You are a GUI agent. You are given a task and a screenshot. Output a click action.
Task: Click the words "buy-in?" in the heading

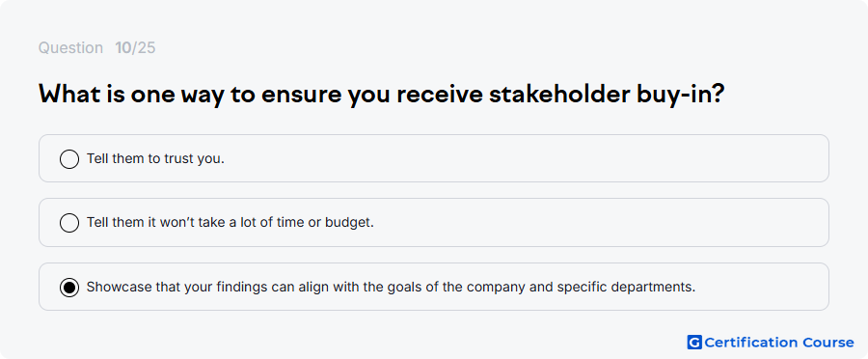680,96
